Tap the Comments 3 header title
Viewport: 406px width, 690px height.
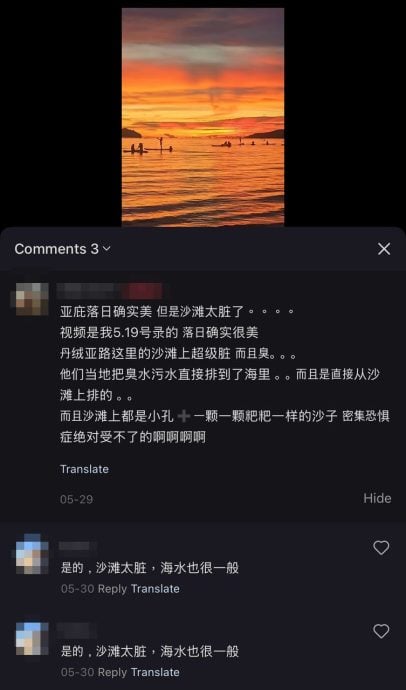(x=56, y=249)
